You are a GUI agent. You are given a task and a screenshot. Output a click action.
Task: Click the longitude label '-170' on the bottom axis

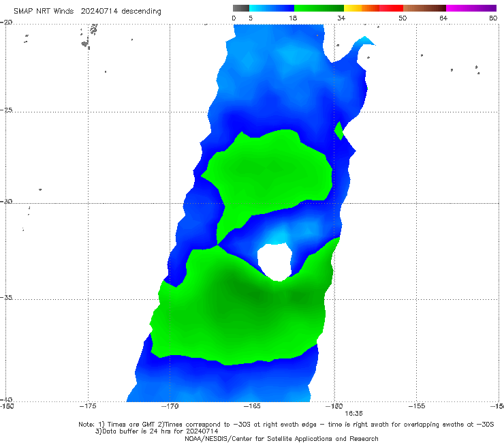tap(170, 406)
